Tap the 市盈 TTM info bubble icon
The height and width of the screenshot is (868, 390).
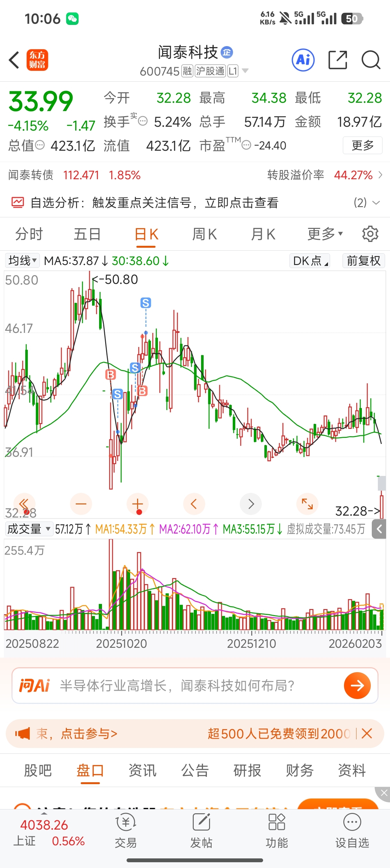pos(247,145)
